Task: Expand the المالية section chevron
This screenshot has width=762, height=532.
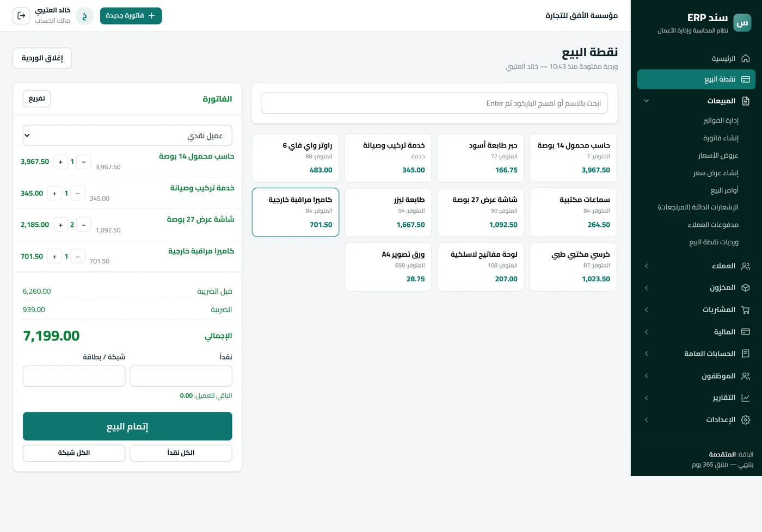Action: point(646,332)
